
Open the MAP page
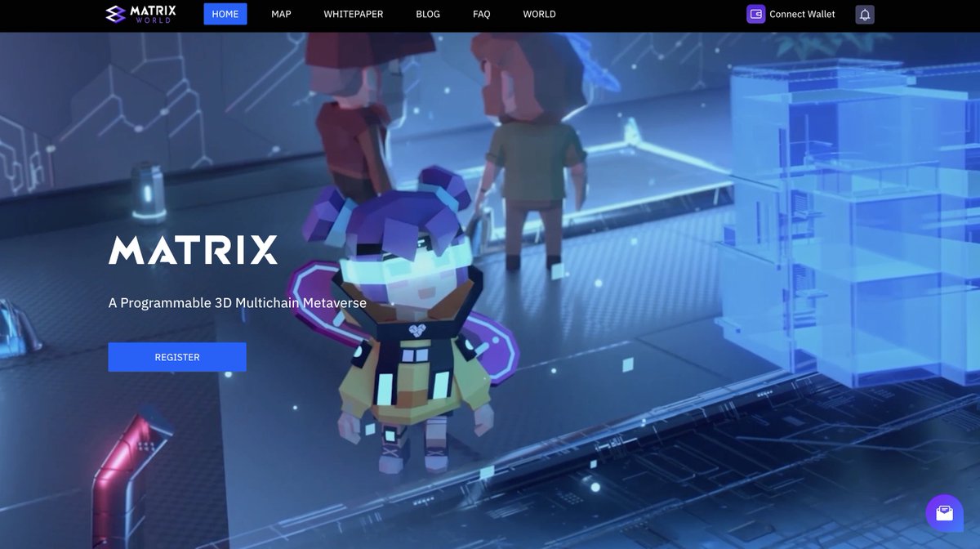(x=281, y=14)
